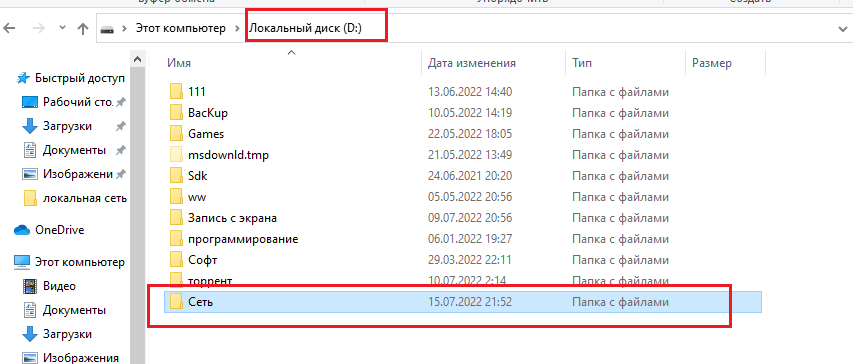
Task: Click the Этот компьютер computer icon
Action: (x=22, y=262)
